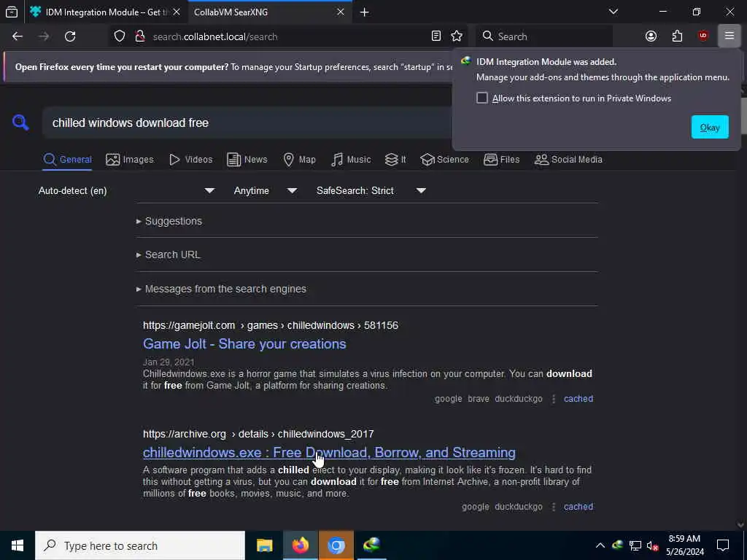This screenshot has width=747, height=560.
Task: Reload the current page
Action: point(70,36)
